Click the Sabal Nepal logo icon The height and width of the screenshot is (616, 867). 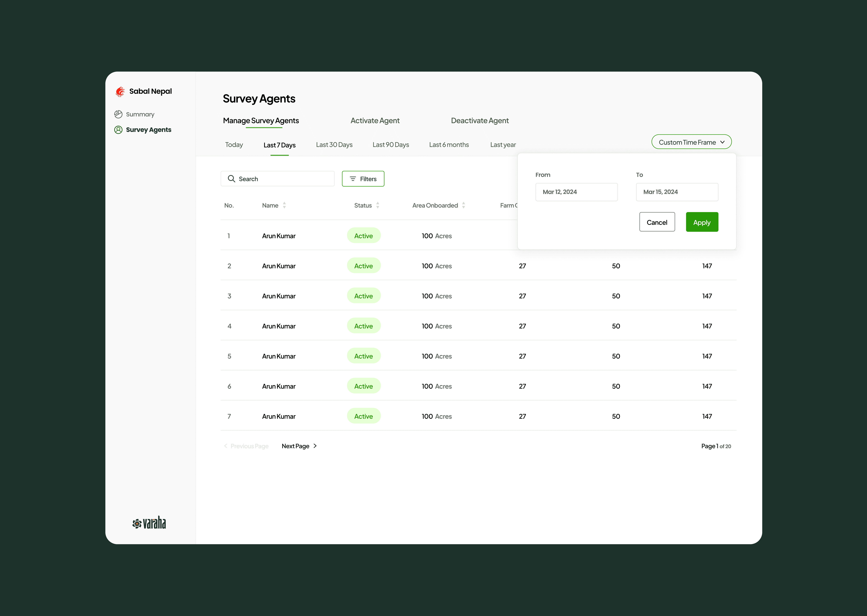coord(120,91)
